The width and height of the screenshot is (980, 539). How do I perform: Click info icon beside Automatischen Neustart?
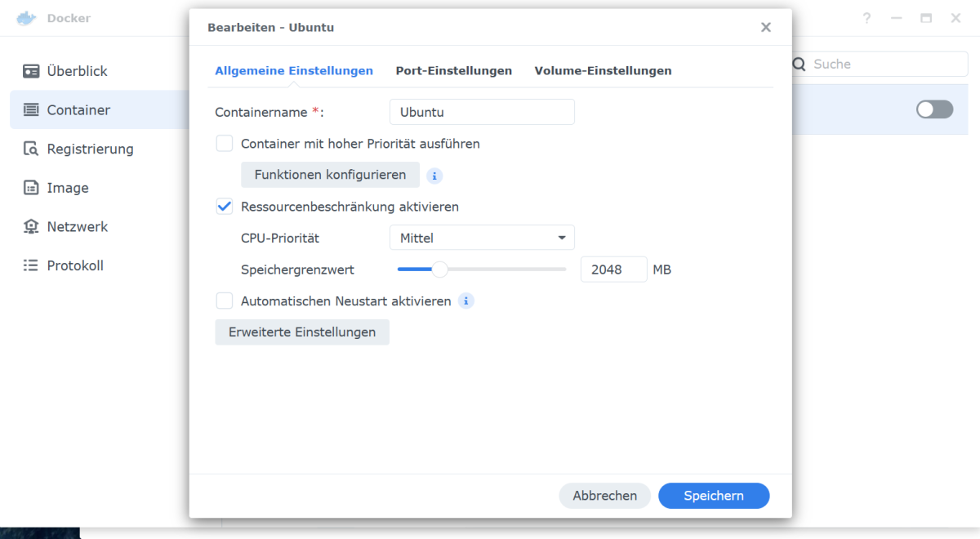click(x=466, y=301)
